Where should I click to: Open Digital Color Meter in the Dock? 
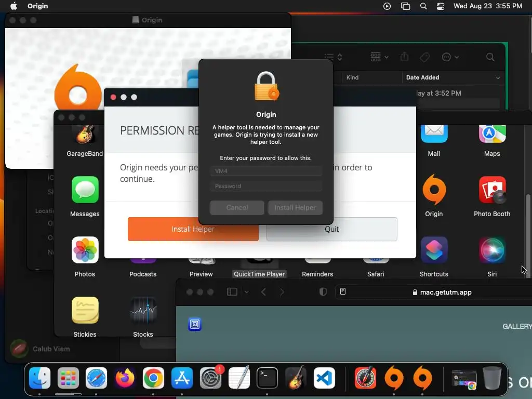[365, 378]
